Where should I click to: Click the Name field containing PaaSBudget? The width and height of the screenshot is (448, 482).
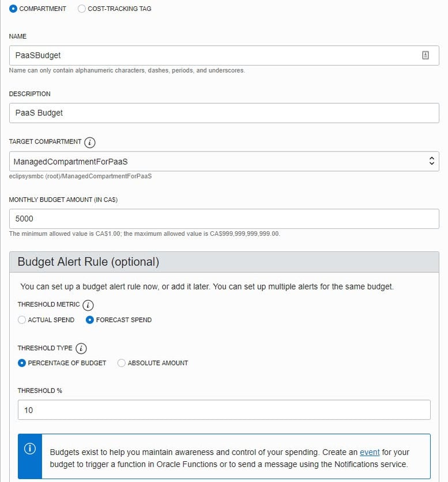(x=213, y=55)
